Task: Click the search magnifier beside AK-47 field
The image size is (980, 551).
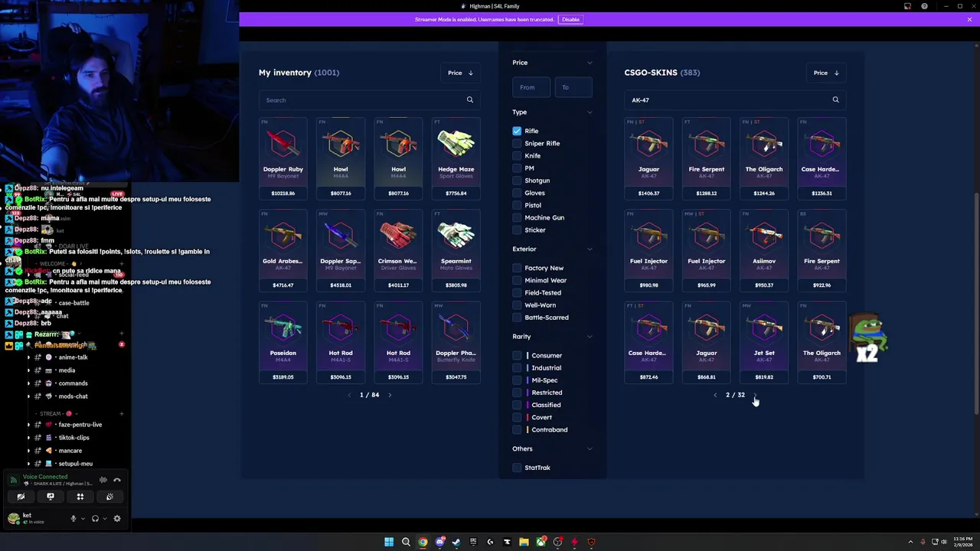Action: pyautogui.click(x=835, y=99)
